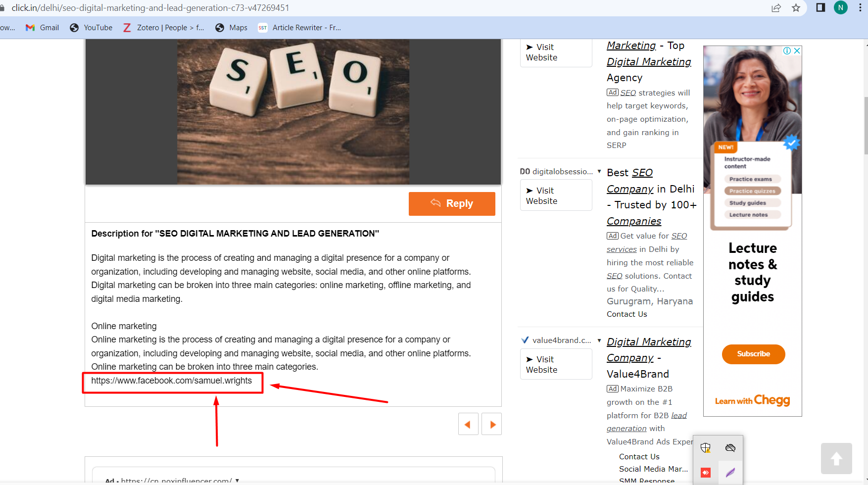Click Subscribe in the Chegg ad
Screen dimensions: 868x485
753,354
